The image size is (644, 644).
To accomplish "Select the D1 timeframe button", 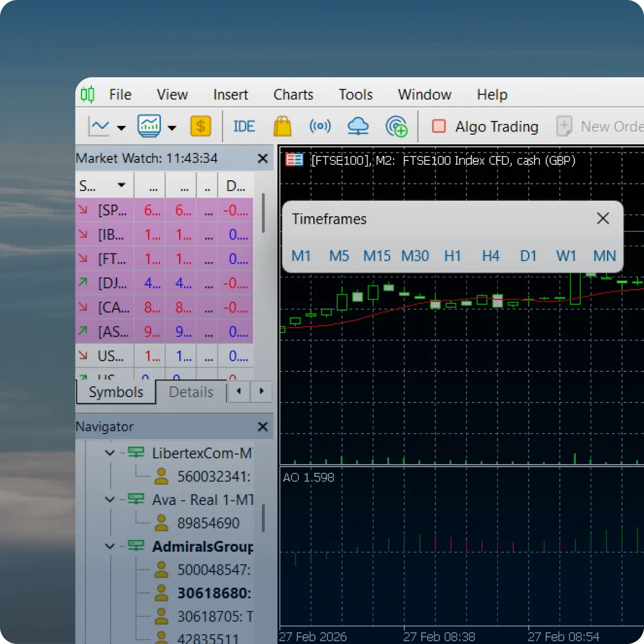I will [x=528, y=256].
